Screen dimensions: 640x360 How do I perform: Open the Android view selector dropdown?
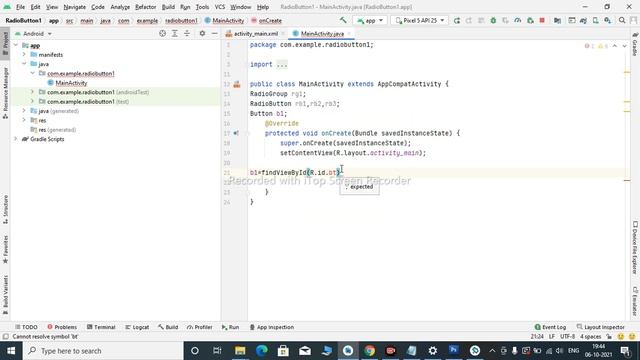tap(33, 33)
